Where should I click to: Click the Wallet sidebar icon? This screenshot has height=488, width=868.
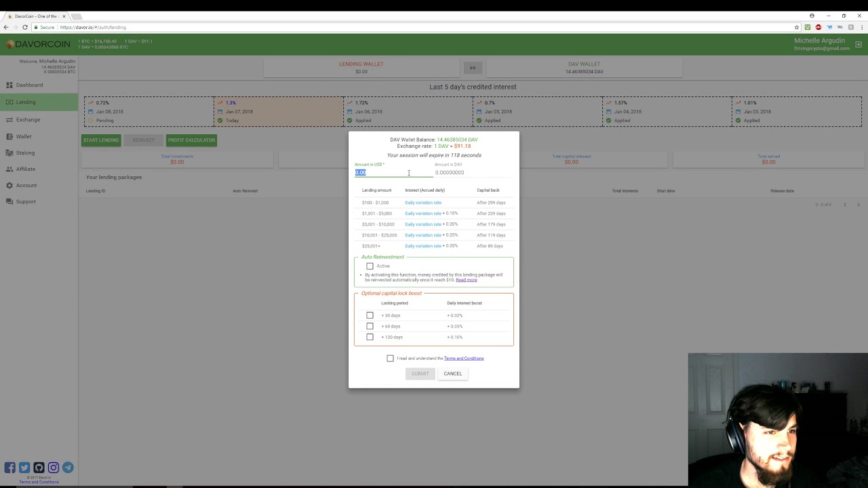tap(9, 137)
